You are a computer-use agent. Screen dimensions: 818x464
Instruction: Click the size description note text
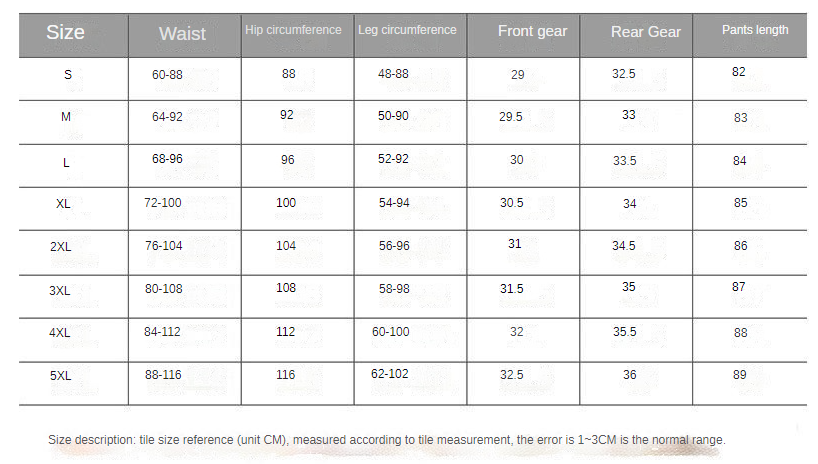pos(386,440)
